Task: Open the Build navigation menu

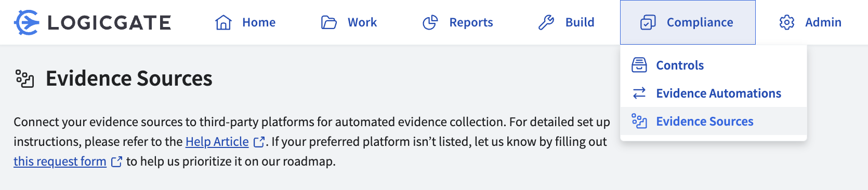Action: coord(567,22)
